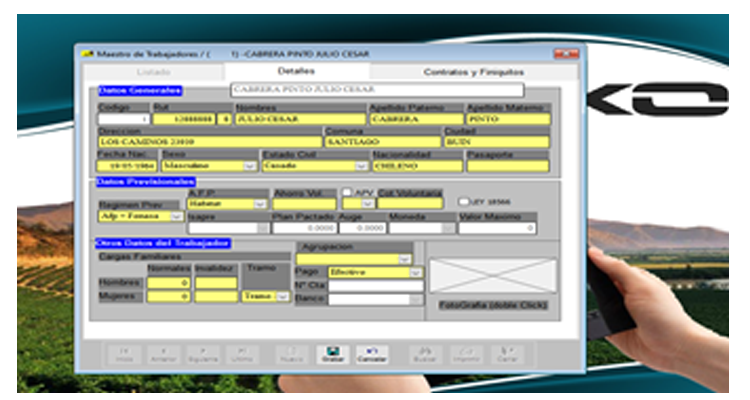Click the N° Cta account field
Viewport: 750px width, 400px height.
coord(376,286)
